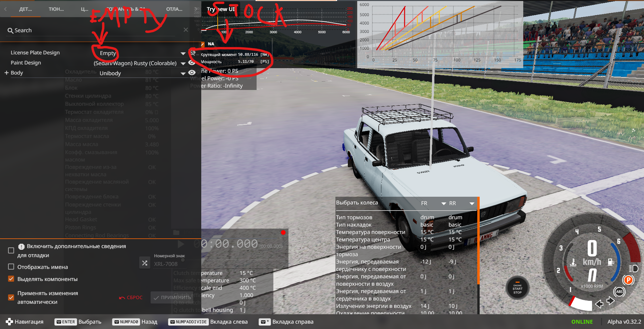The height and width of the screenshot is (329, 644).
Task: Click the left turn signal arrow
Action: (x=599, y=304)
